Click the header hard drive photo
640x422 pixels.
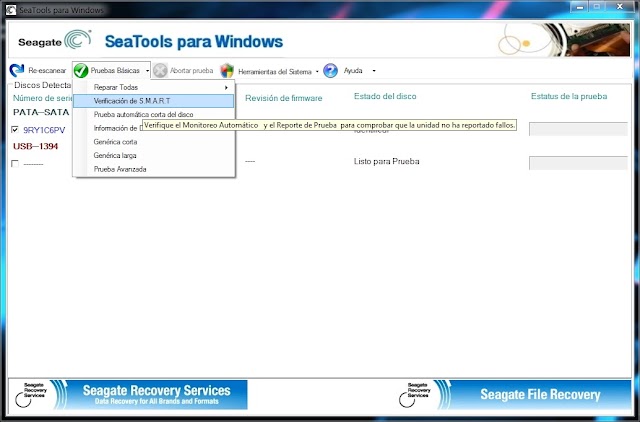pos(563,40)
